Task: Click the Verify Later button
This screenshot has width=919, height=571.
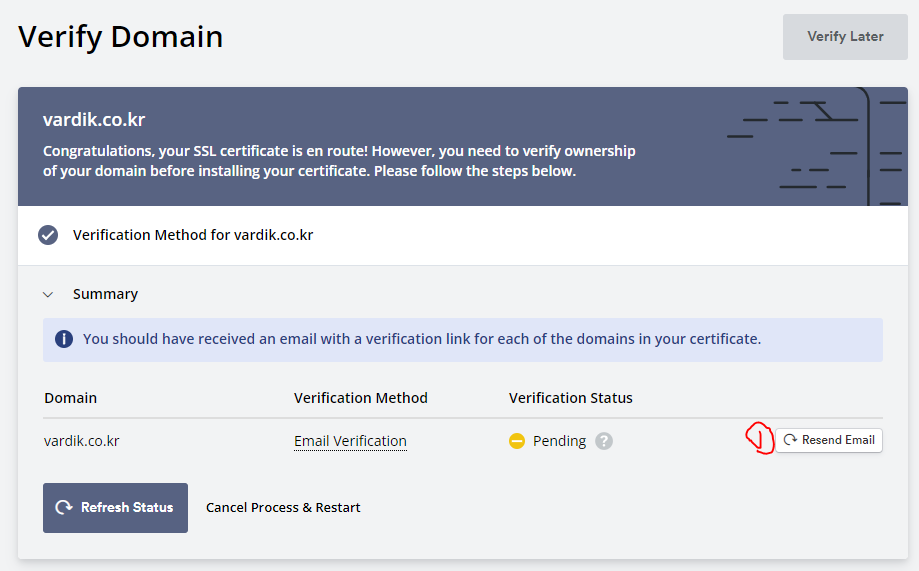Action: (x=845, y=37)
